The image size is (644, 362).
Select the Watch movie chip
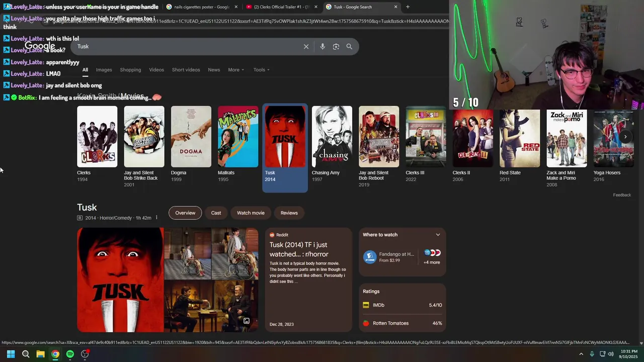[251, 213]
